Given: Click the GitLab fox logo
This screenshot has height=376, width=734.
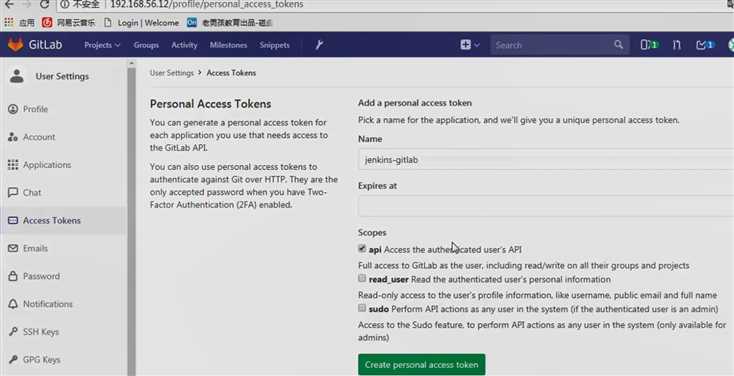Looking at the screenshot, I should [x=15, y=45].
